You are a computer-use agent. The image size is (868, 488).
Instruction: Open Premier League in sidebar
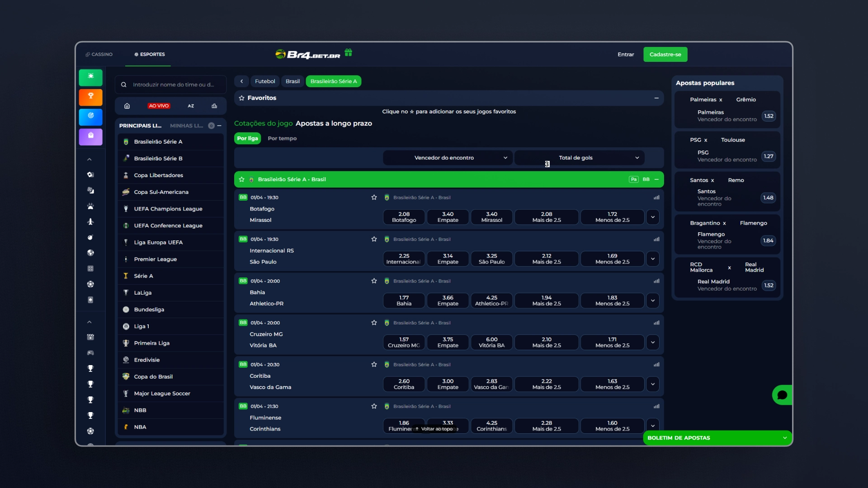[x=171, y=259]
